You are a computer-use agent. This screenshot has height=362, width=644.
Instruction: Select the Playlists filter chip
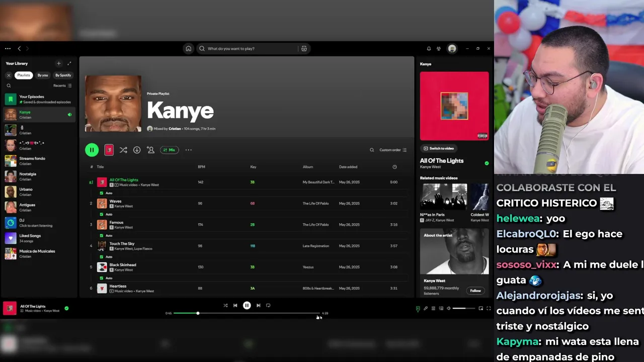point(24,75)
